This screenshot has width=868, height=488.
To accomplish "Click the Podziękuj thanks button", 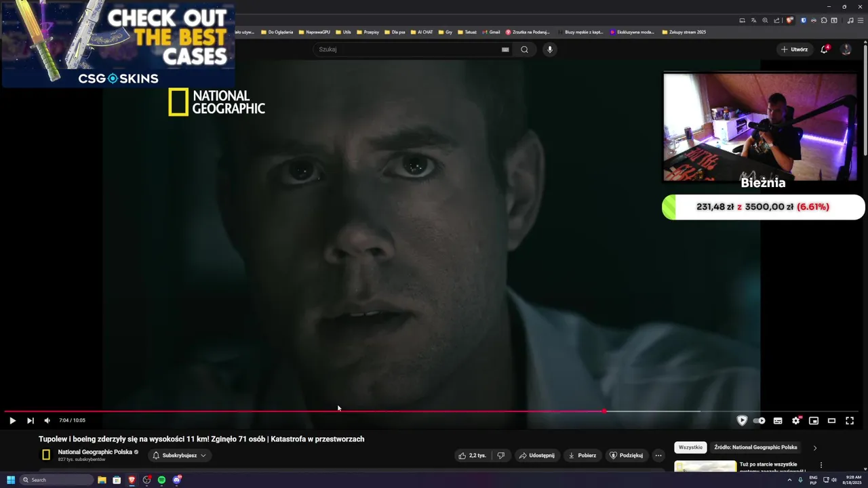I will click(626, 455).
